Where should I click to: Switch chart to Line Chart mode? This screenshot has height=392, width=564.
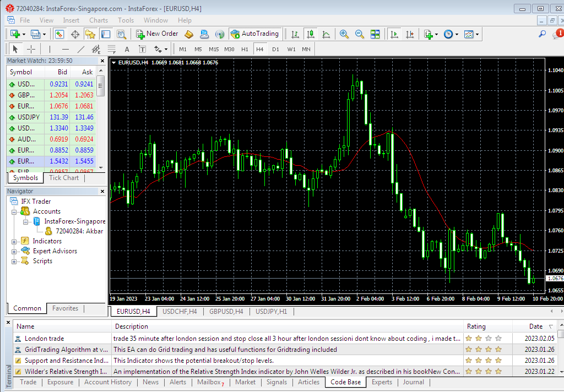click(326, 34)
